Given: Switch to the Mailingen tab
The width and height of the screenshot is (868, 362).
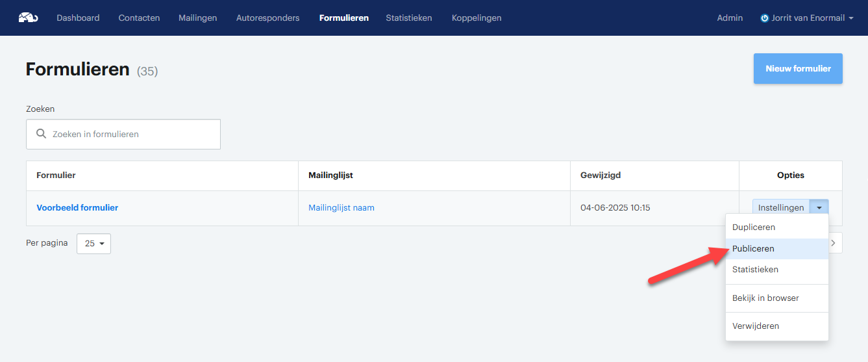Looking at the screenshot, I should pos(198,18).
